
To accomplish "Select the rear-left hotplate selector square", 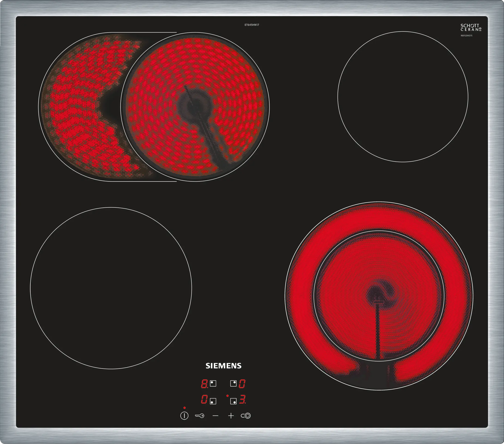I will pos(213,384).
